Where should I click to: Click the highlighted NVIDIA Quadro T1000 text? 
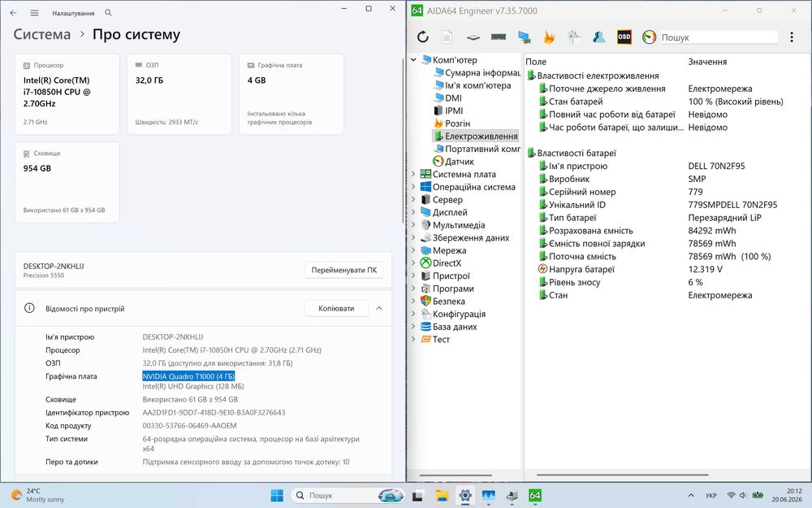(188, 376)
